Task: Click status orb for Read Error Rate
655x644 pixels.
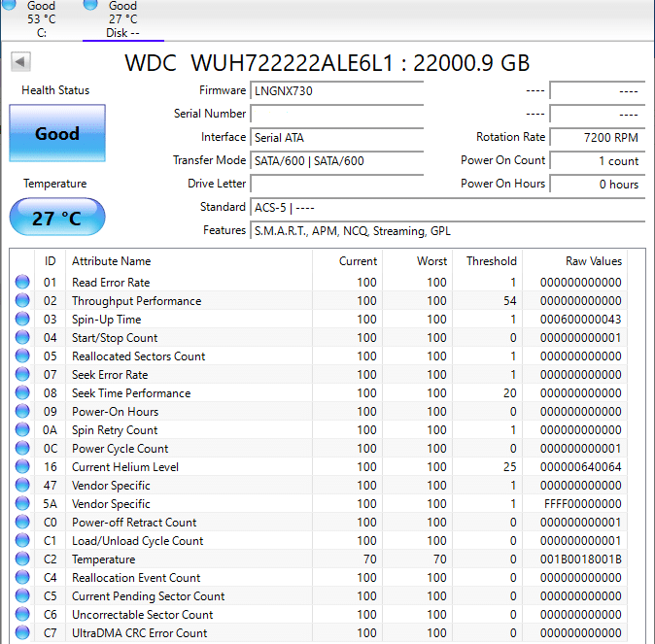Action: pyautogui.click(x=22, y=282)
